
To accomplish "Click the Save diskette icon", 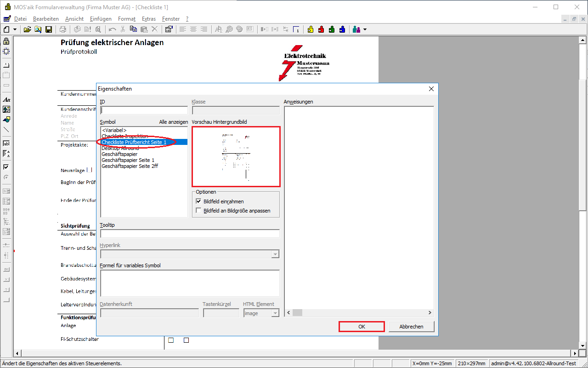I will 49,29.
